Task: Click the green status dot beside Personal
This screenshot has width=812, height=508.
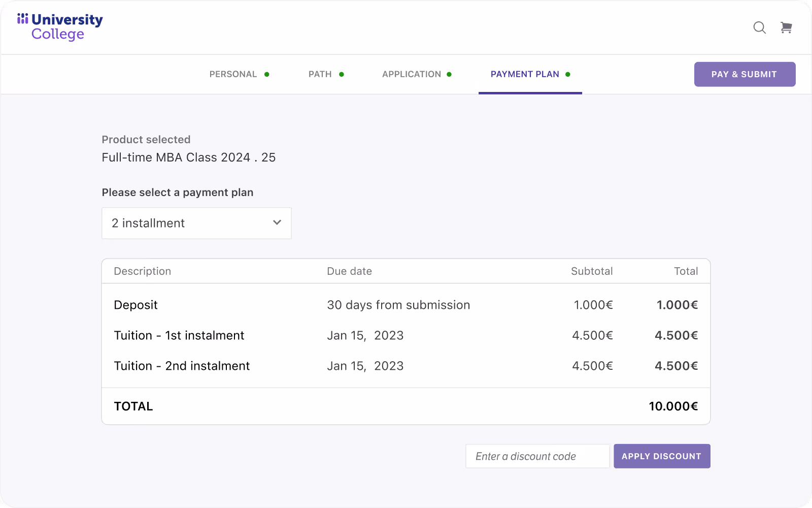Action: [x=267, y=74]
